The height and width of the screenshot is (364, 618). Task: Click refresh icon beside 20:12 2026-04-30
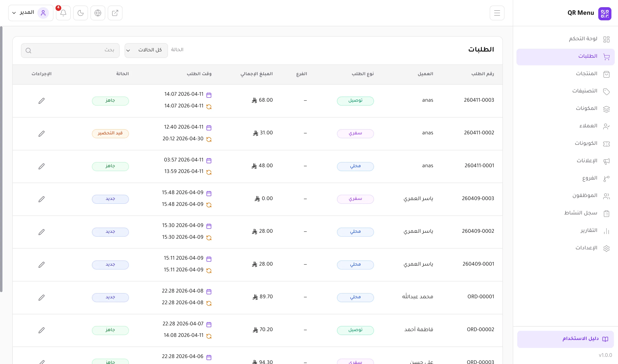(x=209, y=139)
